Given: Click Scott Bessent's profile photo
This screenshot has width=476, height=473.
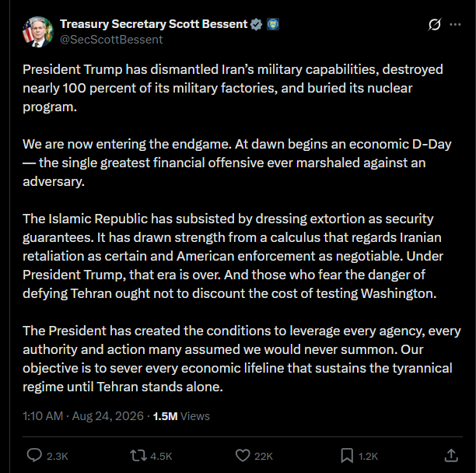Looking at the screenshot, I should click(38, 32).
